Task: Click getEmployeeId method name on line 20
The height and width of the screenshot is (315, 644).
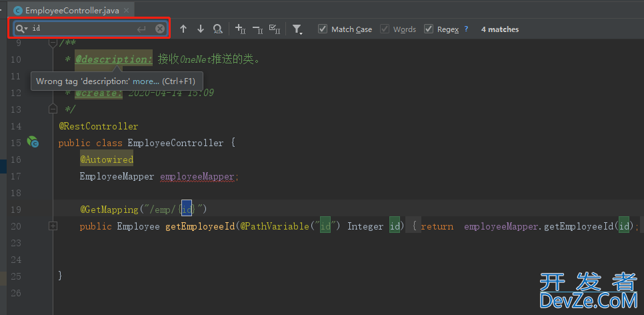Action: point(200,226)
